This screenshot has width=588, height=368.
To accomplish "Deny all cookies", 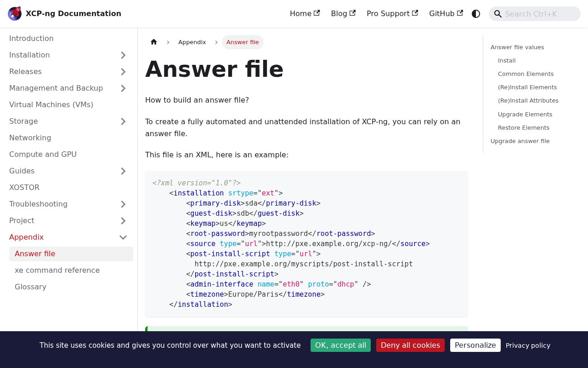I will pyautogui.click(x=410, y=345).
